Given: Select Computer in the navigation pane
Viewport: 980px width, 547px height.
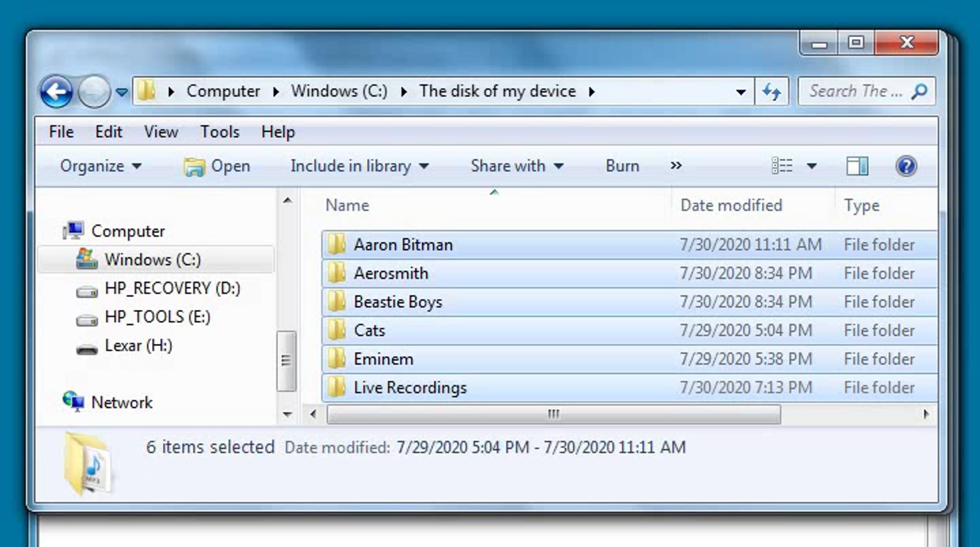Looking at the screenshot, I should [128, 231].
